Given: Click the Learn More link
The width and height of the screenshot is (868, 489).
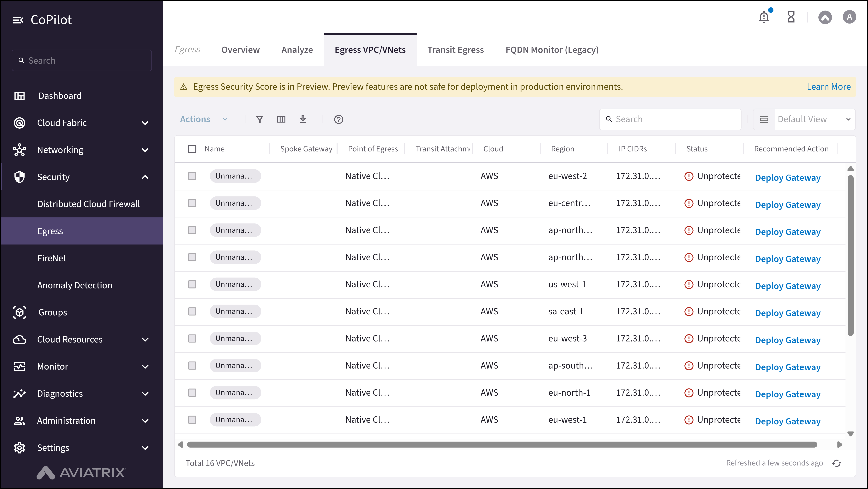Looking at the screenshot, I should coord(828,87).
